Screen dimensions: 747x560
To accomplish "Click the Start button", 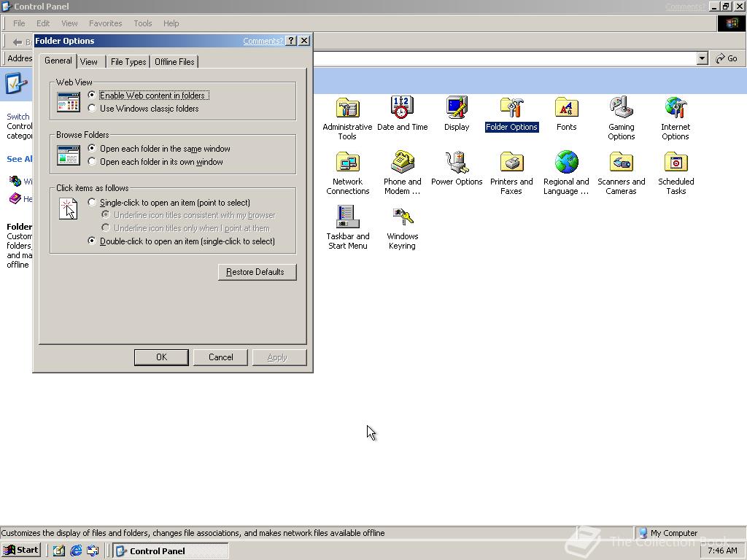I will pos(21,551).
